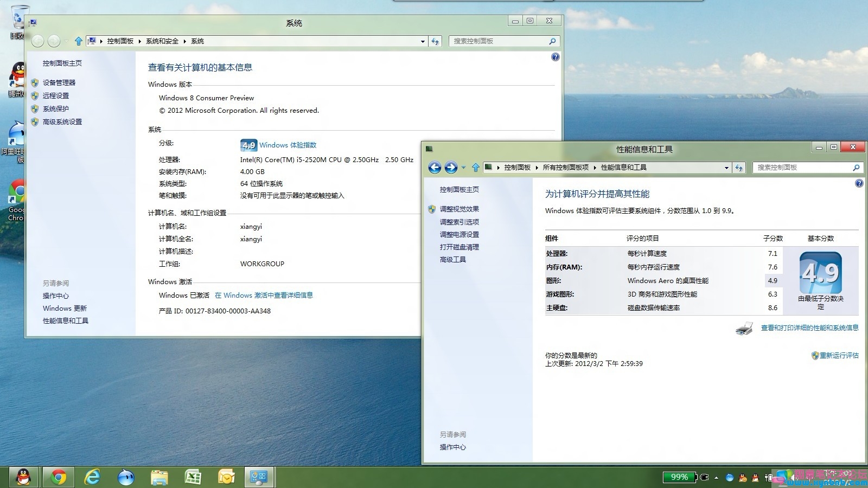
Task: Click 控制面板 breadcrumb in System window
Action: tap(120, 41)
